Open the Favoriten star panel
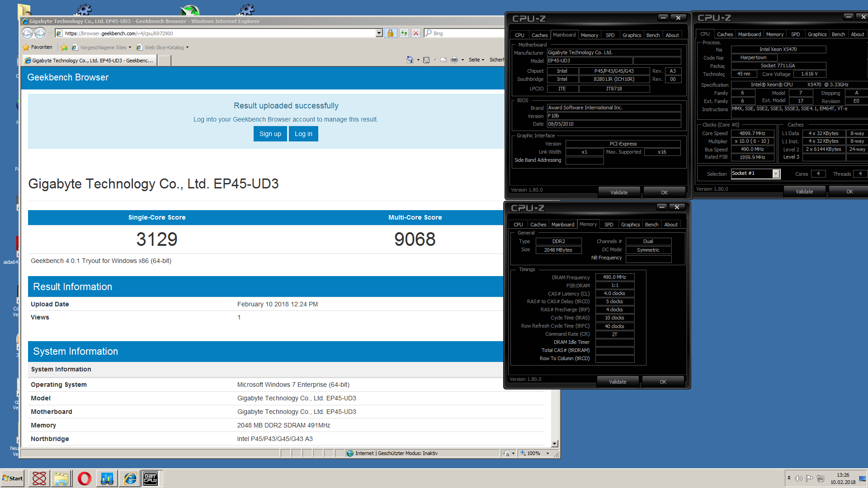 [38, 47]
